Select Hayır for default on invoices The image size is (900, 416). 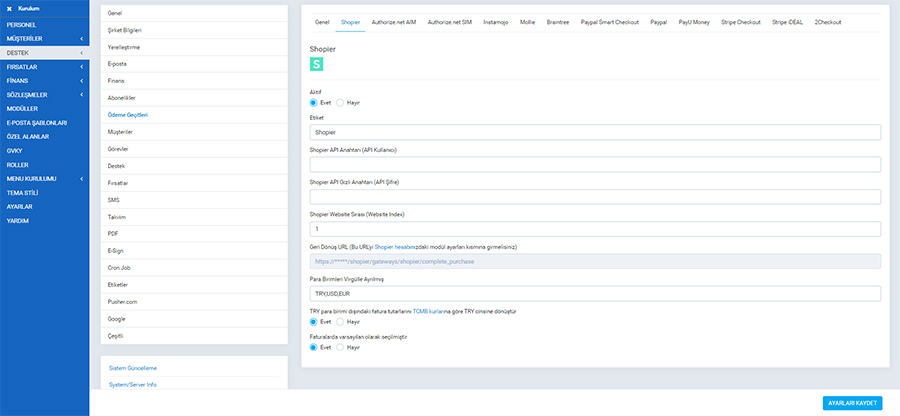[x=340, y=347]
